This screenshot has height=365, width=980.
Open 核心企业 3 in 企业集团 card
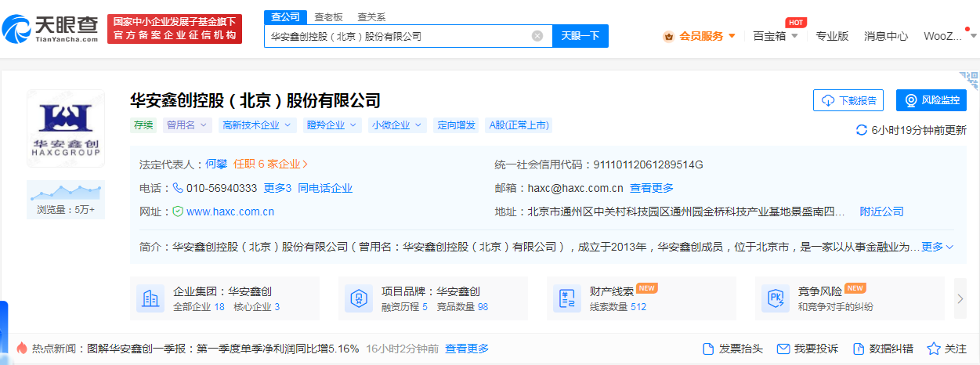[x=256, y=307]
